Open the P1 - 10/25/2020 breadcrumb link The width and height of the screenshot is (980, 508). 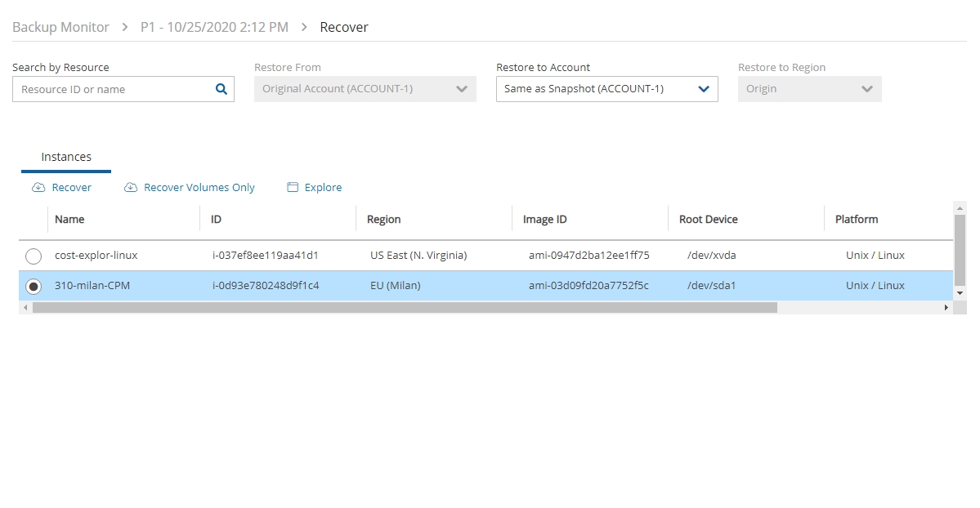click(214, 28)
